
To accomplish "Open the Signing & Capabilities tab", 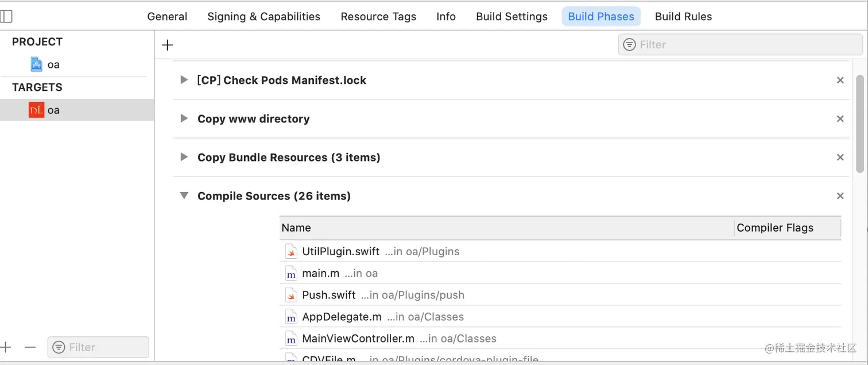I will coord(263,17).
